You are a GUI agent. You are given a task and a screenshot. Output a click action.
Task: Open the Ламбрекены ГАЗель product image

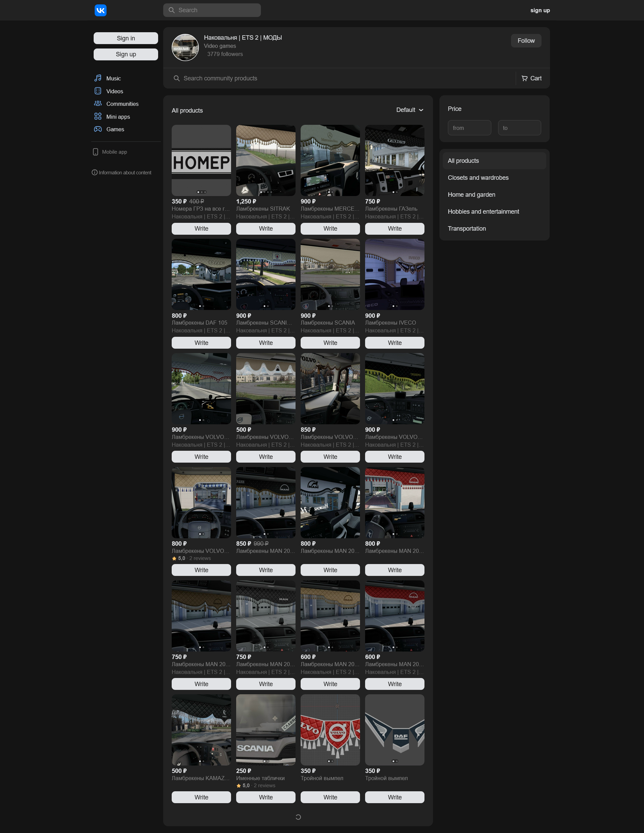click(395, 160)
